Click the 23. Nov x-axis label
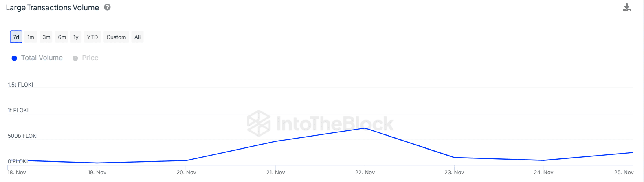Image resolution: width=644 pixels, height=182 pixels. click(x=454, y=172)
